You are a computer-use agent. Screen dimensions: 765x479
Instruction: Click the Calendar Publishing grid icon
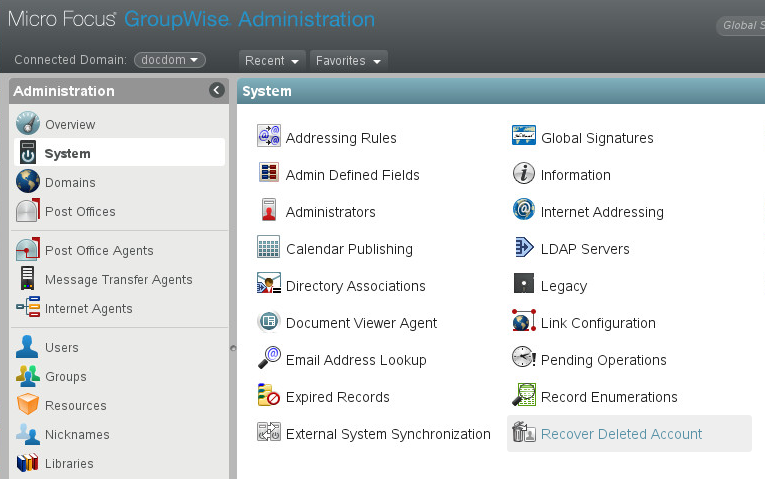(x=269, y=249)
